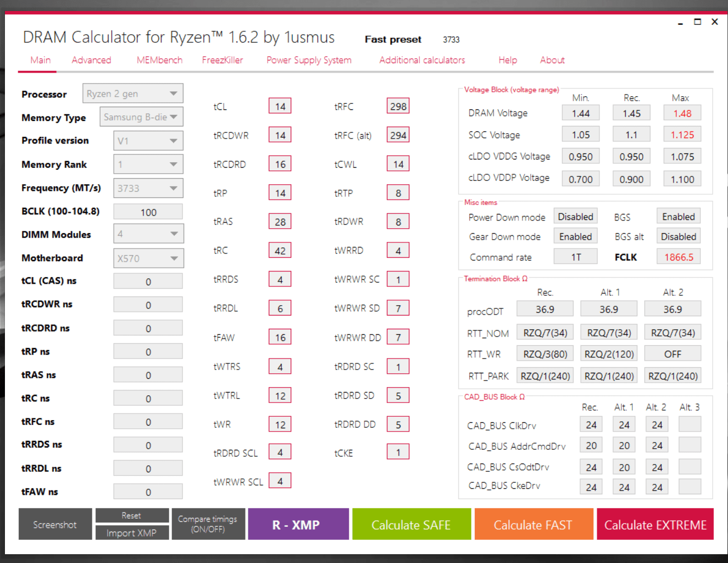
Task: Click the Reset button
Action: click(x=132, y=515)
